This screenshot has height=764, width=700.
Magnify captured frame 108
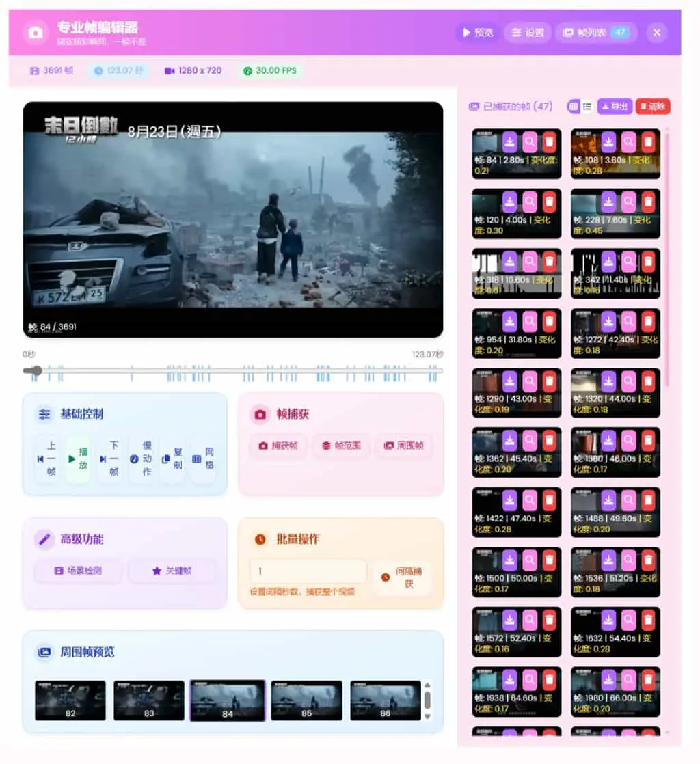[628, 142]
